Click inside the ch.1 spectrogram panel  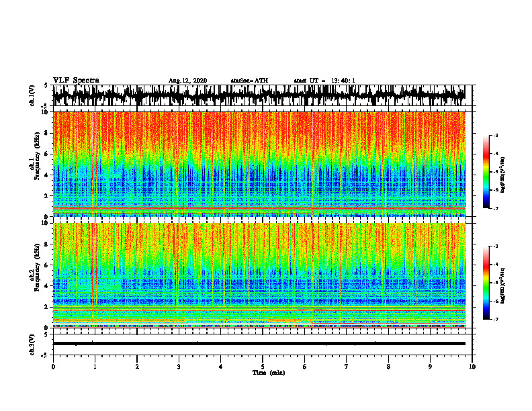(x=259, y=164)
